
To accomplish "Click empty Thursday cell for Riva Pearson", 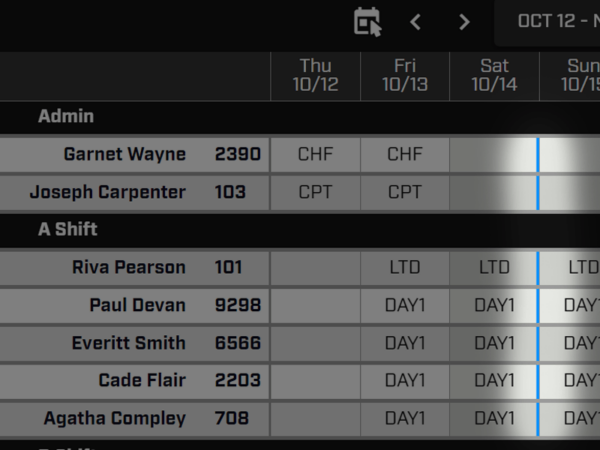I will tap(315, 268).
